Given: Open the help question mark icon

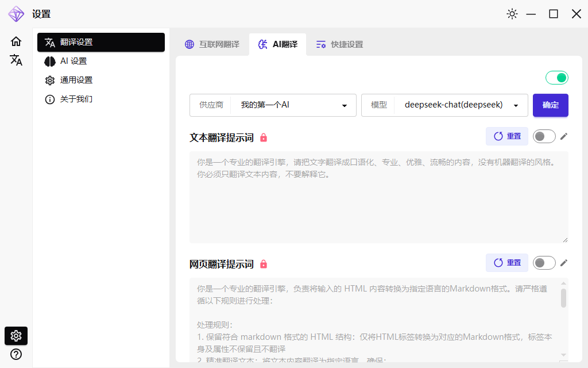Looking at the screenshot, I should point(16,354).
